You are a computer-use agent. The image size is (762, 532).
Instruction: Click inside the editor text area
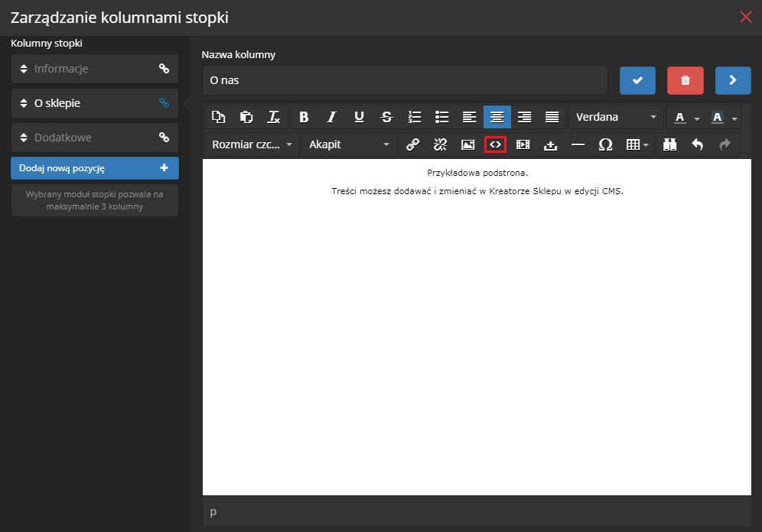click(x=477, y=327)
